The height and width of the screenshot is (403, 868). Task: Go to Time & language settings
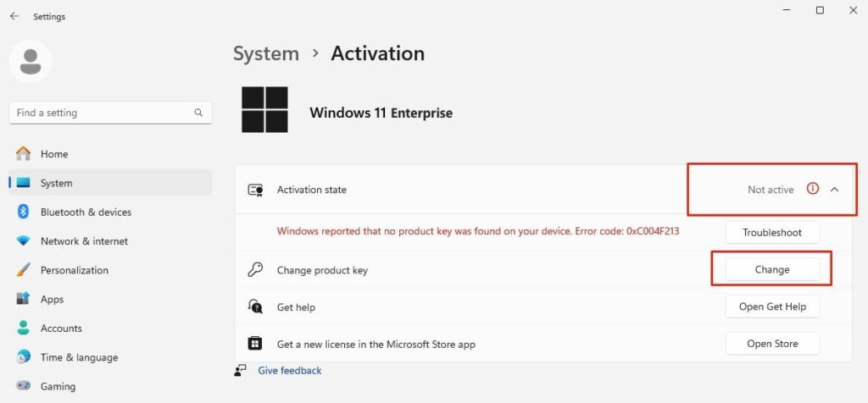(x=79, y=357)
